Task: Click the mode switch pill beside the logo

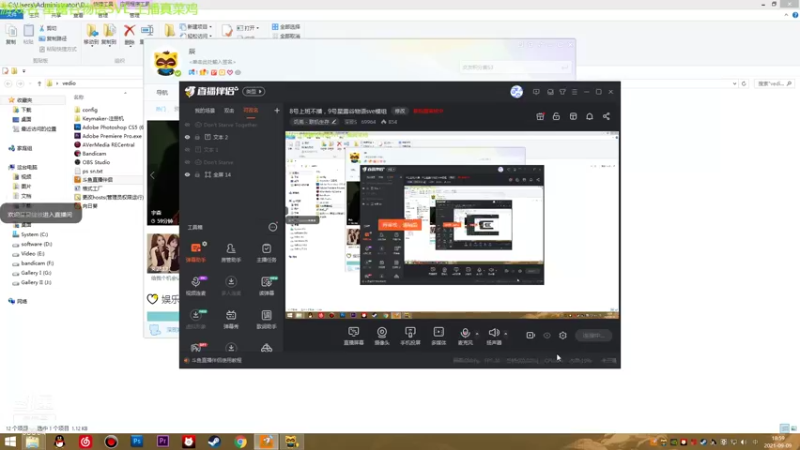Action: tap(254, 91)
